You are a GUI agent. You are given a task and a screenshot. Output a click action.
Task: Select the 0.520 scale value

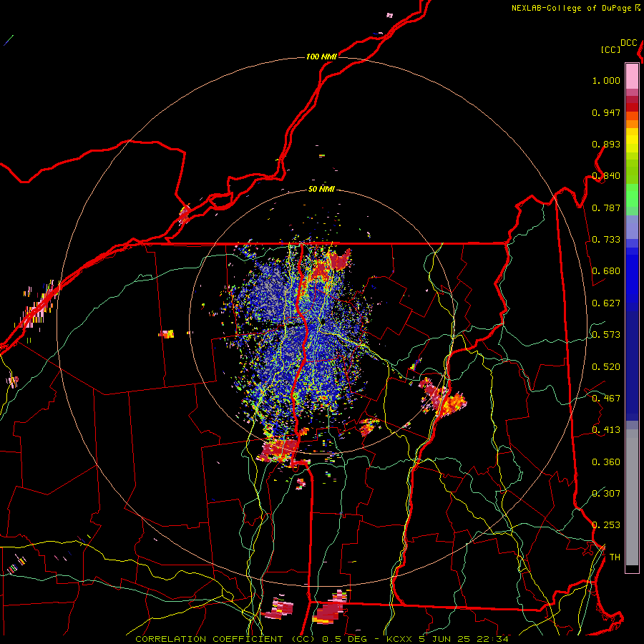click(x=606, y=367)
